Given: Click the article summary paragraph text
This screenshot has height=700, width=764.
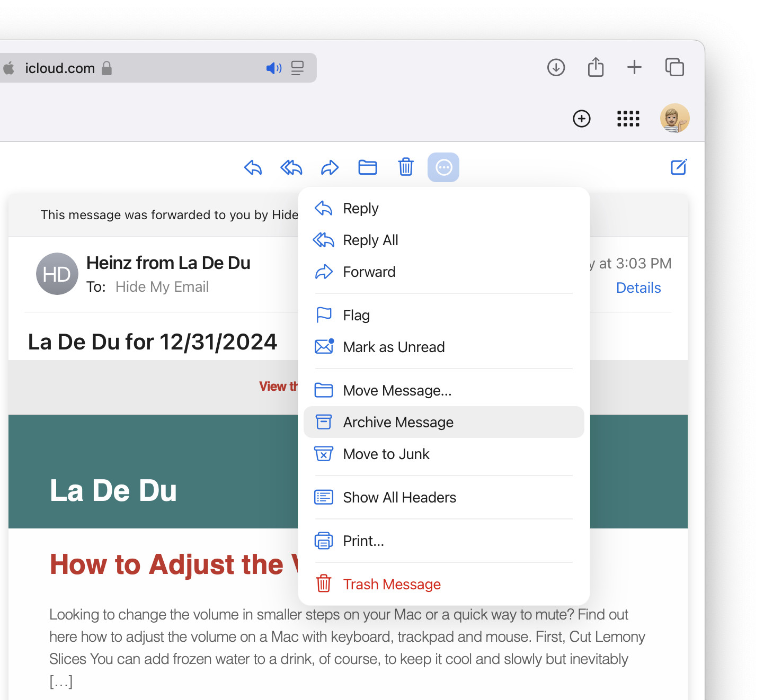Looking at the screenshot, I should tap(347, 648).
